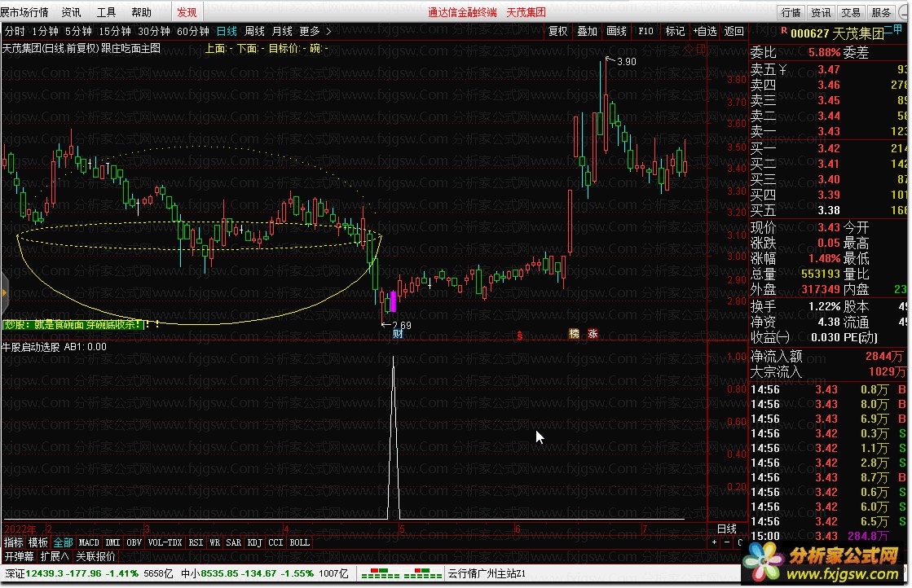Choose BOLL indicator
This screenshot has width=912, height=588.
tap(300, 542)
